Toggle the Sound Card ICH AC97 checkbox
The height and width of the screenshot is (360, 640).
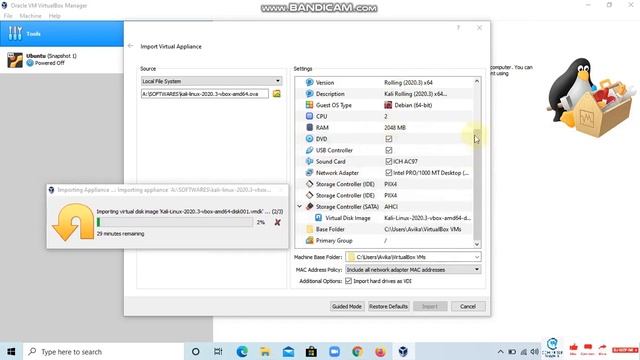389,161
